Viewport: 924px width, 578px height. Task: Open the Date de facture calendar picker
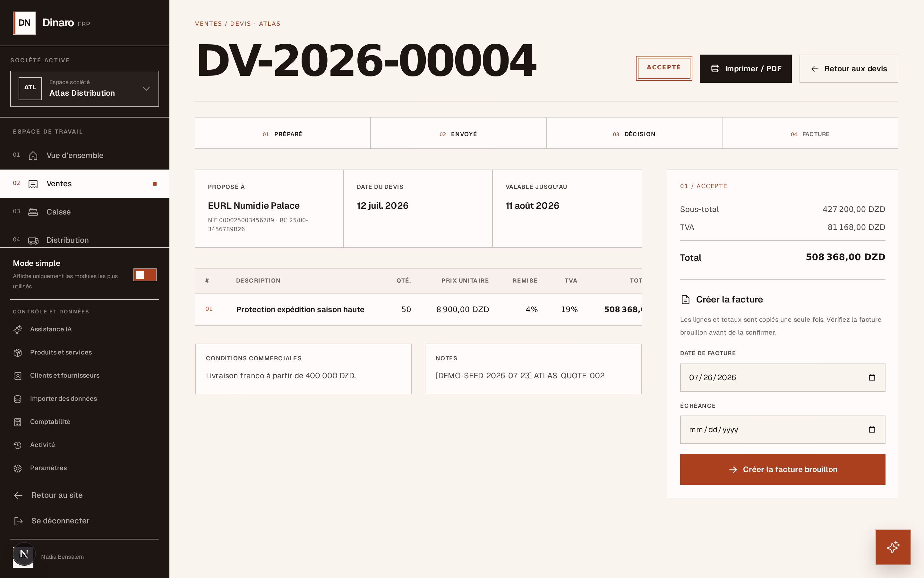[872, 378]
